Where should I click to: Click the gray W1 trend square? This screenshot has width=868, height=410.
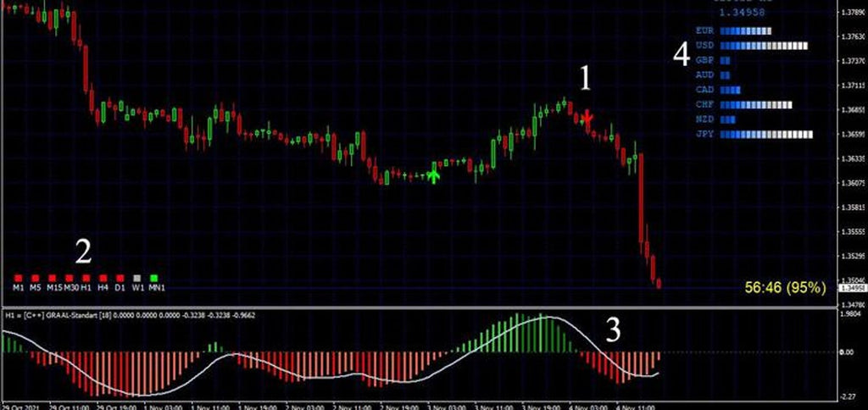(136, 277)
